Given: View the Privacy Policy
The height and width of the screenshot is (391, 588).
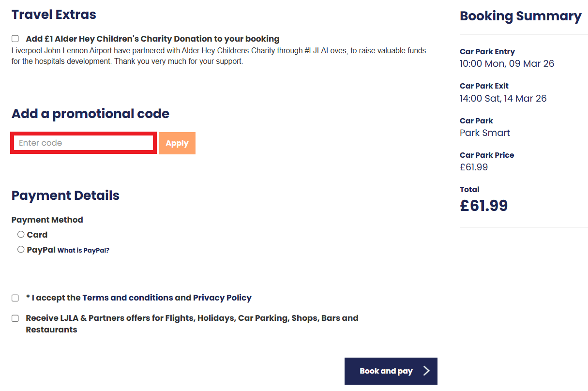Looking at the screenshot, I should tap(222, 298).
